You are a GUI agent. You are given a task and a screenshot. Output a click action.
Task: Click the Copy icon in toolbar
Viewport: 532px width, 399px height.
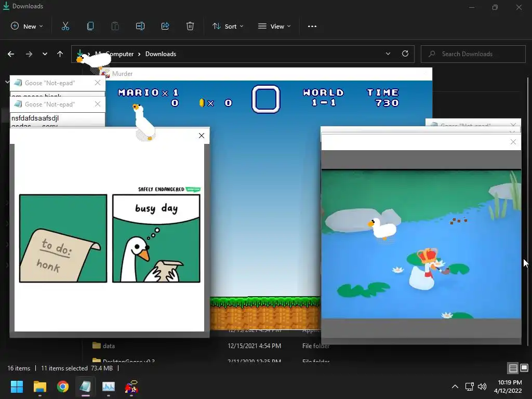click(x=90, y=26)
